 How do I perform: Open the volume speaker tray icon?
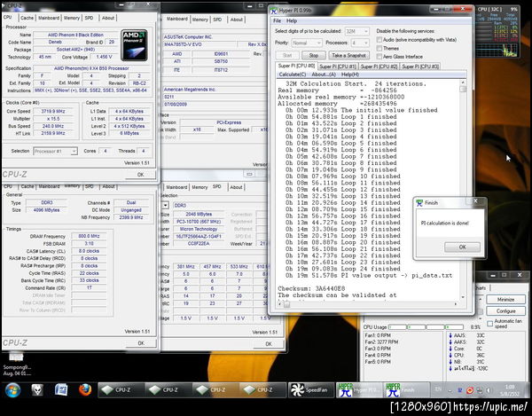pyautogui.click(x=489, y=390)
